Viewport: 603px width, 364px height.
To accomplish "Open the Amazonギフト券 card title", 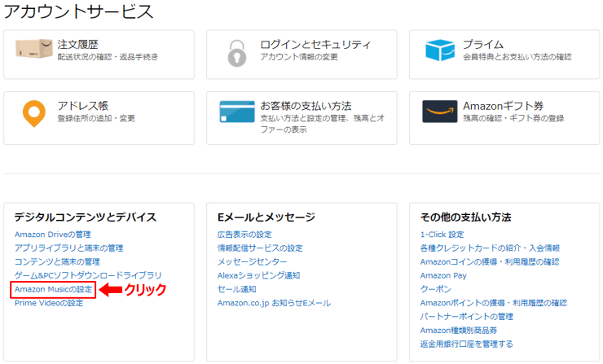I will click(x=503, y=106).
